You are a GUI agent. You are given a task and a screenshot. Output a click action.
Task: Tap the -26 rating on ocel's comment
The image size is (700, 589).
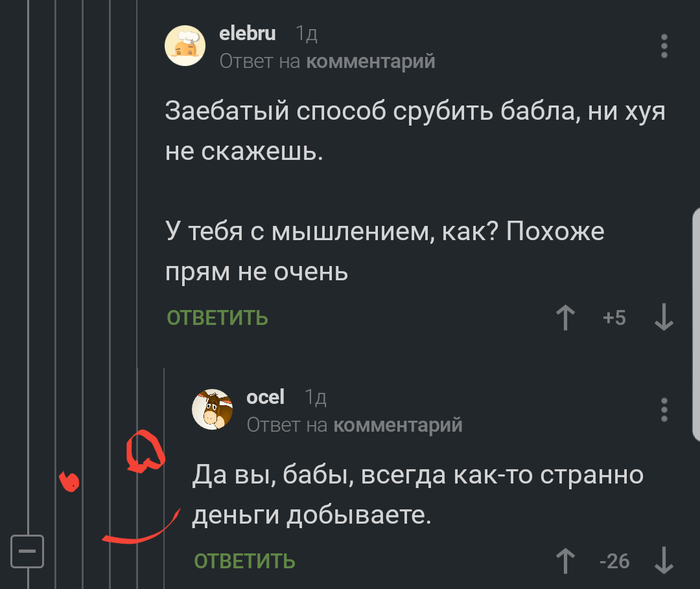tap(614, 561)
